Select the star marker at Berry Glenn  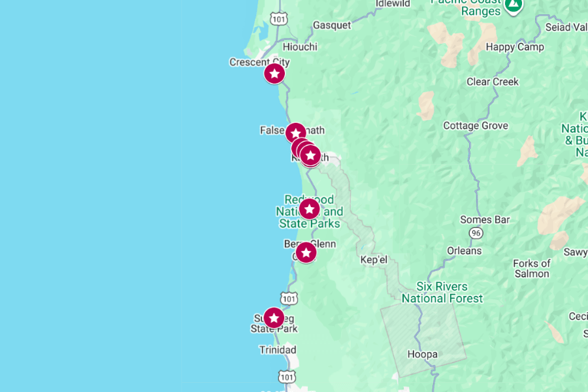click(306, 252)
